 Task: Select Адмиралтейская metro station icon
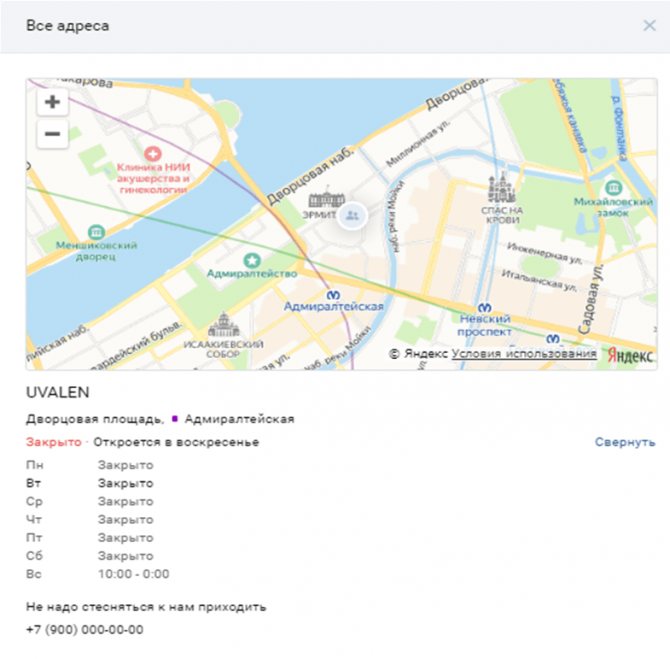pos(333,293)
